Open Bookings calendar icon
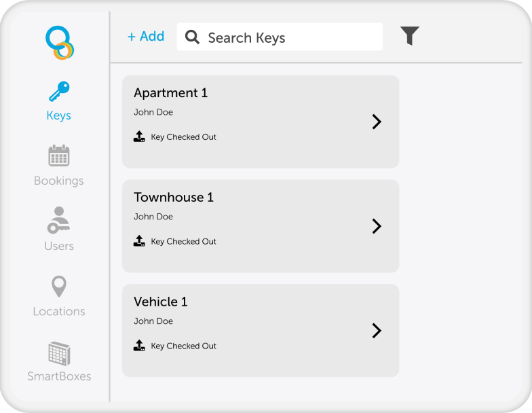The image size is (532, 413). pyautogui.click(x=58, y=156)
